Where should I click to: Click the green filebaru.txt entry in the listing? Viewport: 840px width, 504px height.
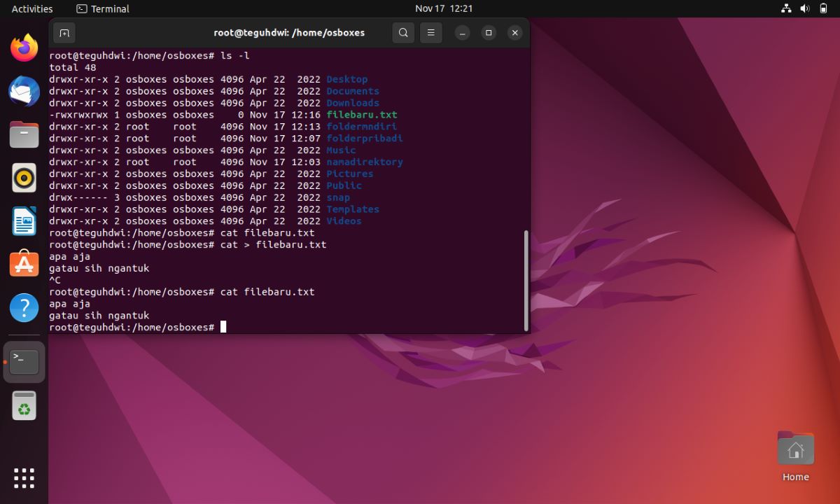pyautogui.click(x=362, y=115)
